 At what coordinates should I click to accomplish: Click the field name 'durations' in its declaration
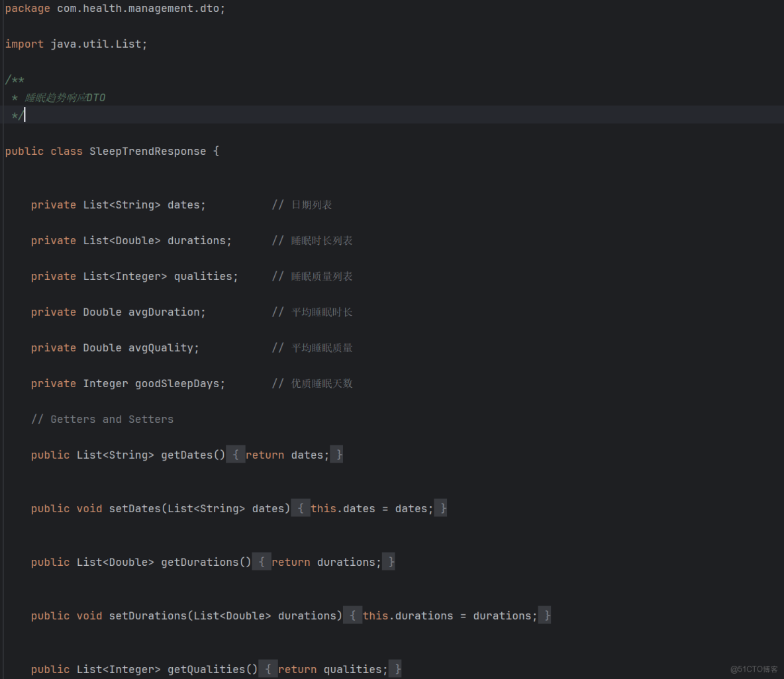(x=197, y=240)
